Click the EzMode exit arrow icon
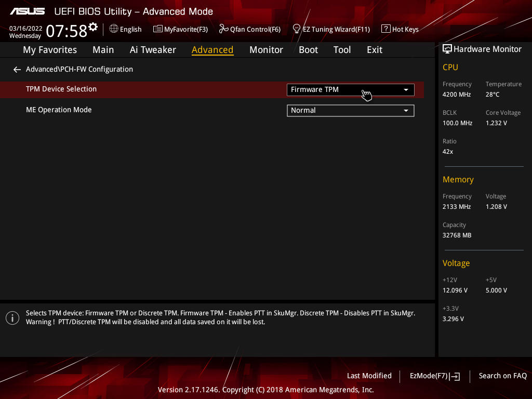The image size is (532, 399). [x=455, y=376]
